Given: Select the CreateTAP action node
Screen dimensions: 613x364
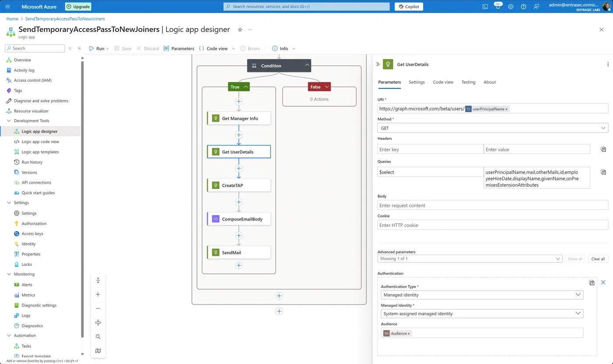Looking at the screenshot, I should [x=239, y=185].
